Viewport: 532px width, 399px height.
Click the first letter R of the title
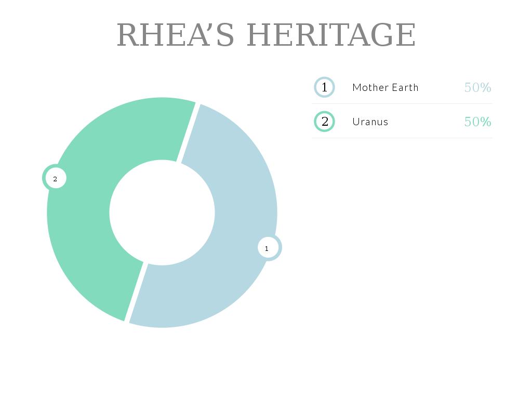click(x=128, y=35)
